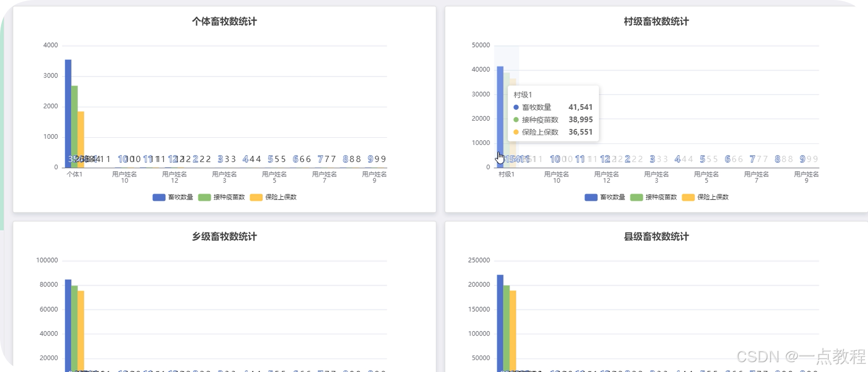Click 用户姓名 3 label in 村级畜牧数统计 chart
868x372 pixels.
[x=656, y=177]
